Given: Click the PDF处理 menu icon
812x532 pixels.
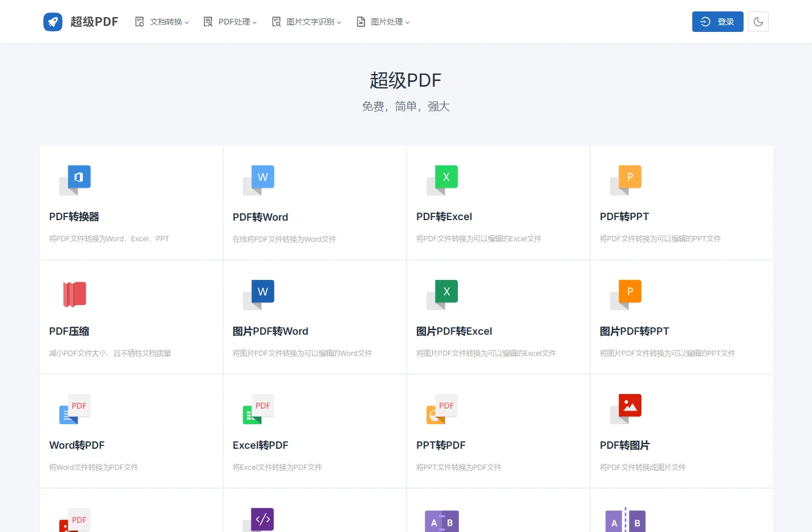Looking at the screenshot, I should 208,22.
